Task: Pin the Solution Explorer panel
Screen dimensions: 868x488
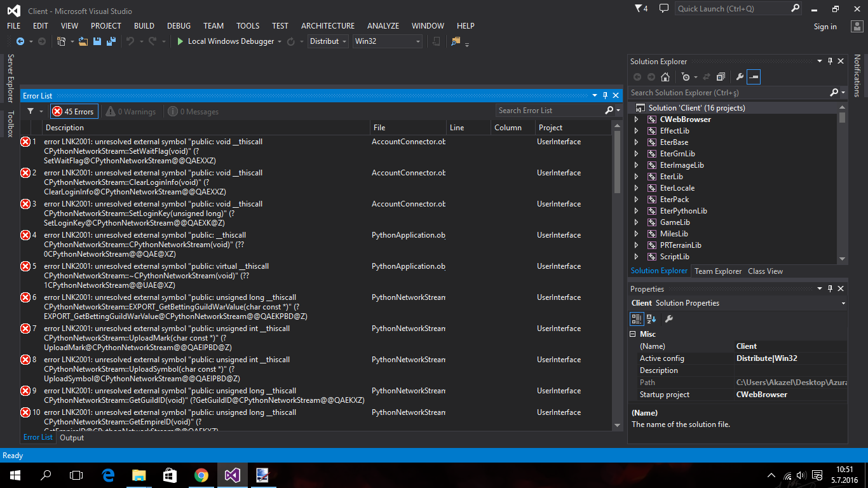Action: (830, 61)
